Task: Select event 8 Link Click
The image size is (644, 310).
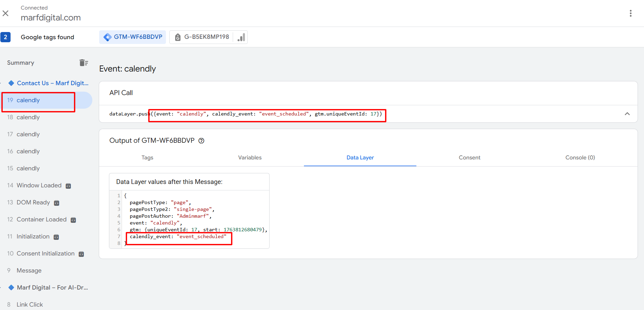Action: pyautogui.click(x=30, y=305)
